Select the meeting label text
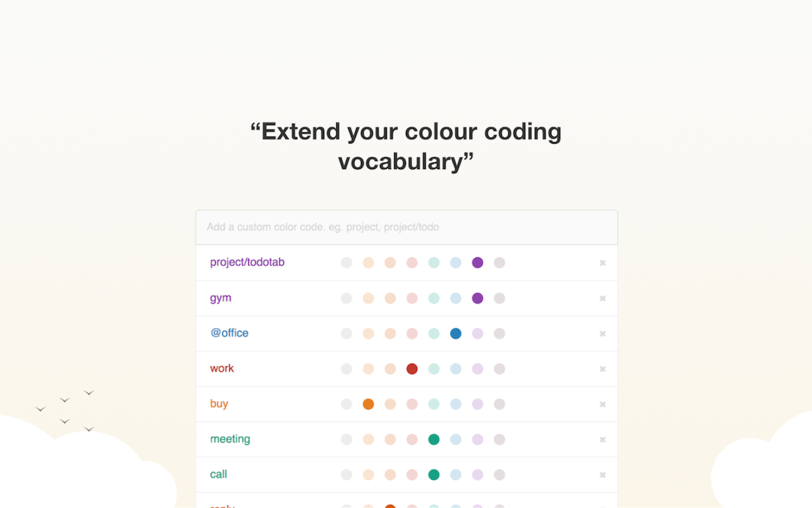The height and width of the screenshot is (508, 812). coord(230,439)
